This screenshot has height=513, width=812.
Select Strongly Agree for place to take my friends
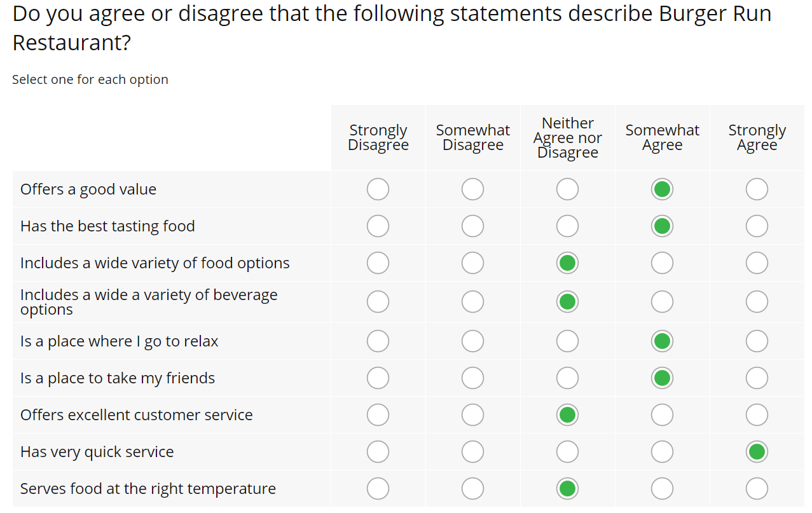click(757, 378)
